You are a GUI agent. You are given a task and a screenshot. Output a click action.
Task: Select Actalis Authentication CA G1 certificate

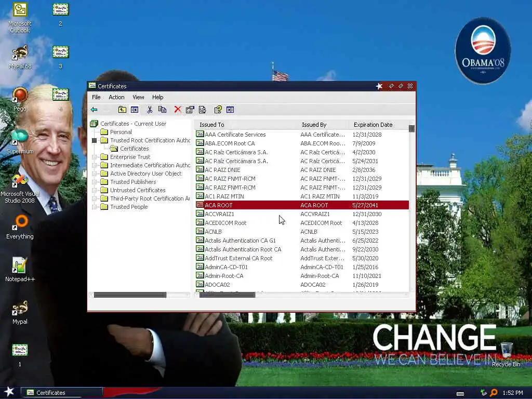pyautogui.click(x=302, y=241)
